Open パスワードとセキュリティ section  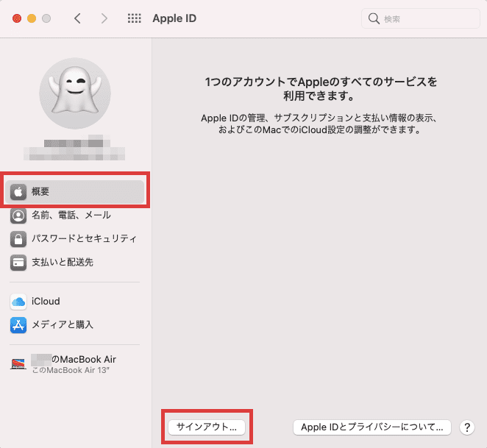(75, 238)
